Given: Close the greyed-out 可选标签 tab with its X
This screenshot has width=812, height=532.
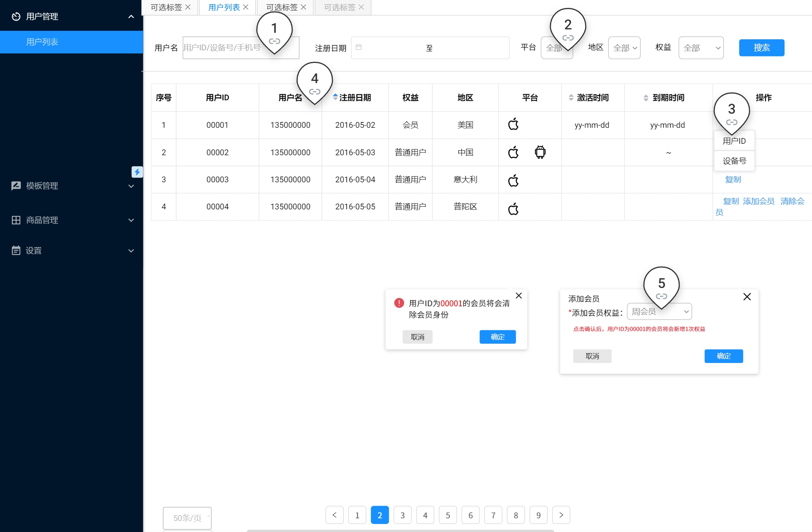Looking at the screenshot, I should pos(361,7).
